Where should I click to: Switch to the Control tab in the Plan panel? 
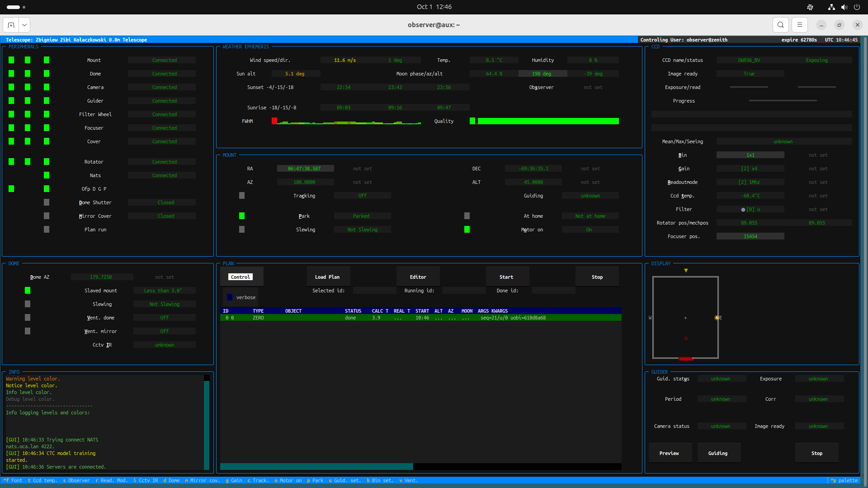(x=240, y=277)
